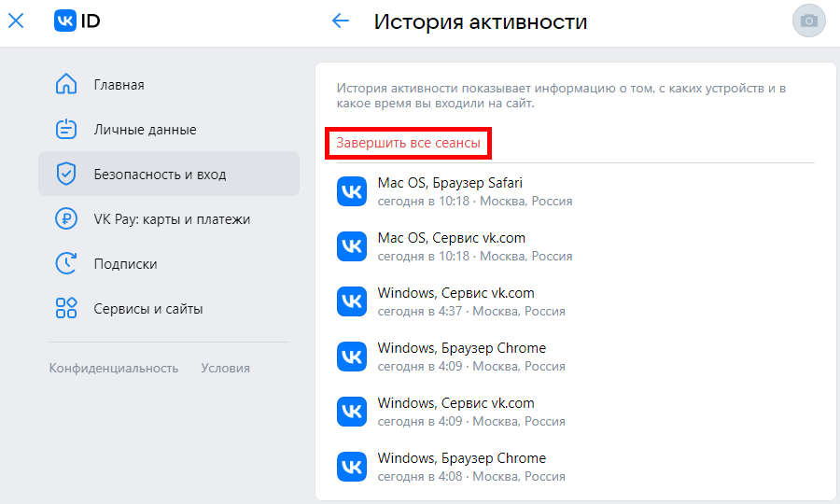Select 'Windows, Браузер Chrome' at 4:08 entry
The width and height of the screenshot is (840, 504).
[x=462, y=458]
